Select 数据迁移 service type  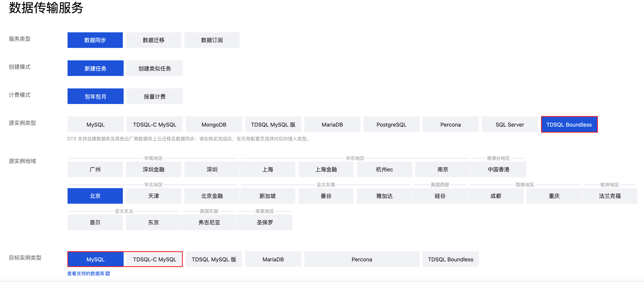click(x=153, y=40)
